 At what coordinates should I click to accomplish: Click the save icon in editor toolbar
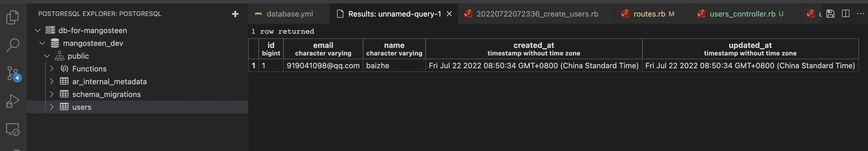click(x=830, y=14)
